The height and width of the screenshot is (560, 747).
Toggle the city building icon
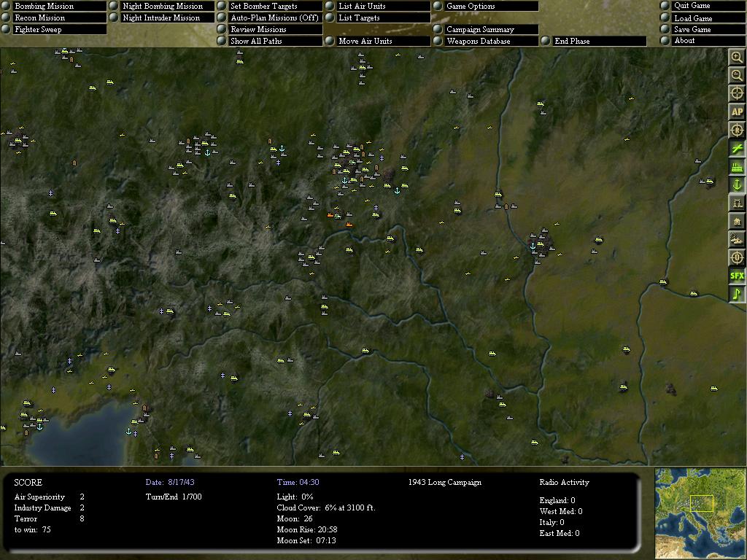click(x=737, y=221)
